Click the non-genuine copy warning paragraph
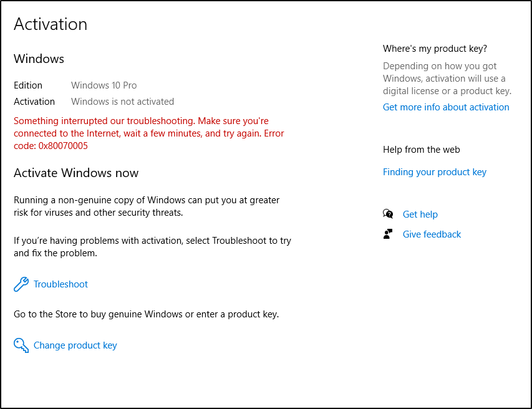This screenshot has width=532, height=409. tap(147, 206)
